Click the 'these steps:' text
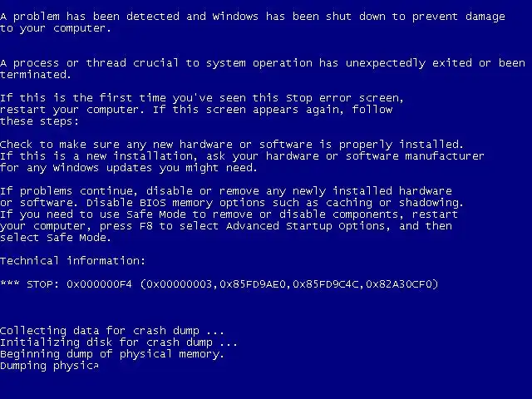This screenshot has width=532, height=399. (39, 121)
